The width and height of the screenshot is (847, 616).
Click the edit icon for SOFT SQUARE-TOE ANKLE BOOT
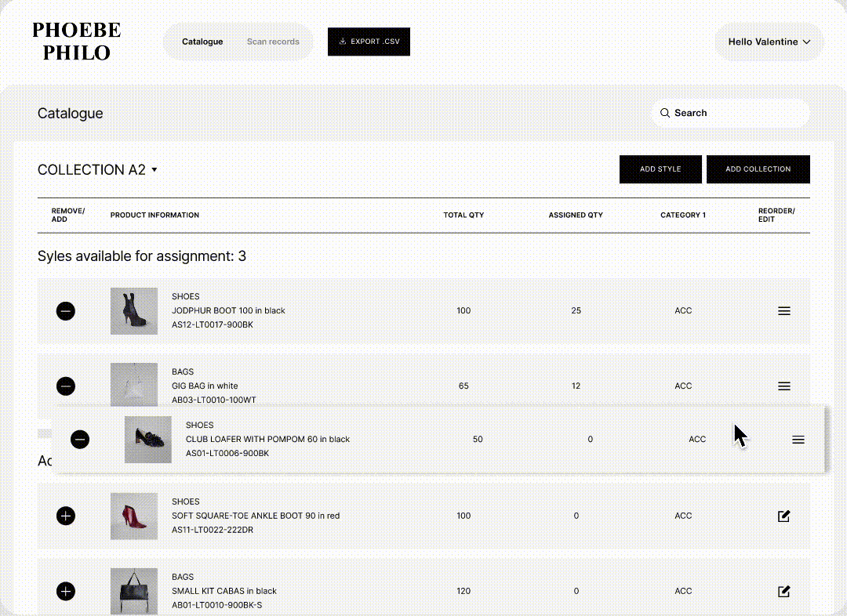coord(783,516)
